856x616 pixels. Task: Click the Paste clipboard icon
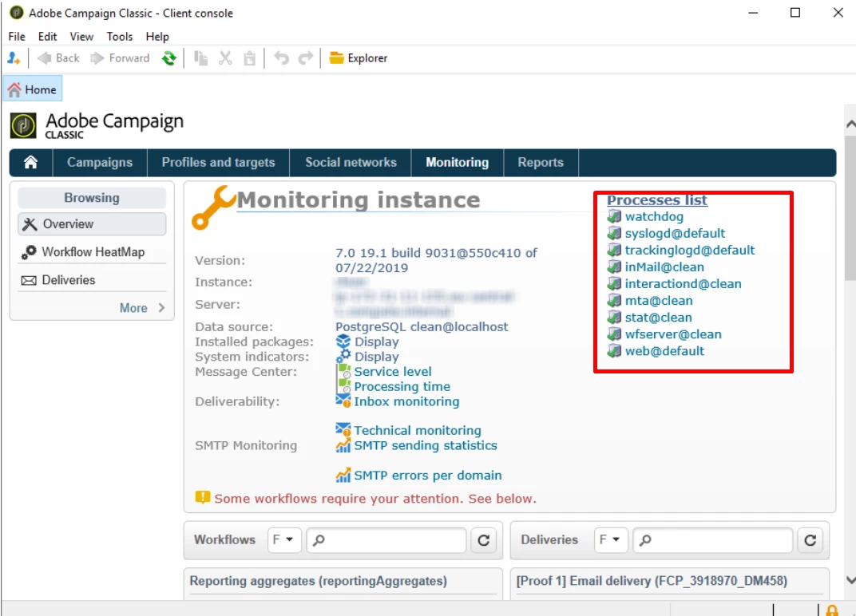[249, 57]
